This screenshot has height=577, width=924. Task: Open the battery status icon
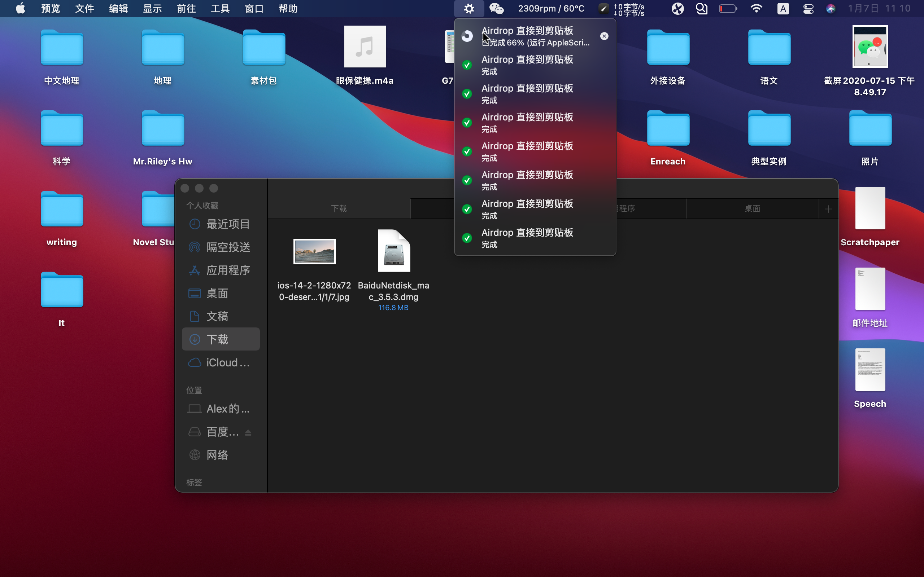(x=728, y=8)
